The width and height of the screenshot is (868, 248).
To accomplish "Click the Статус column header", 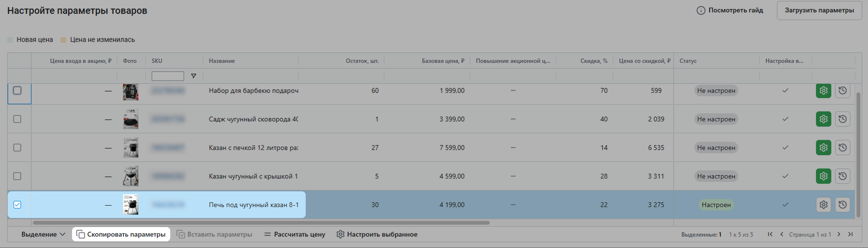I will 688,61.
